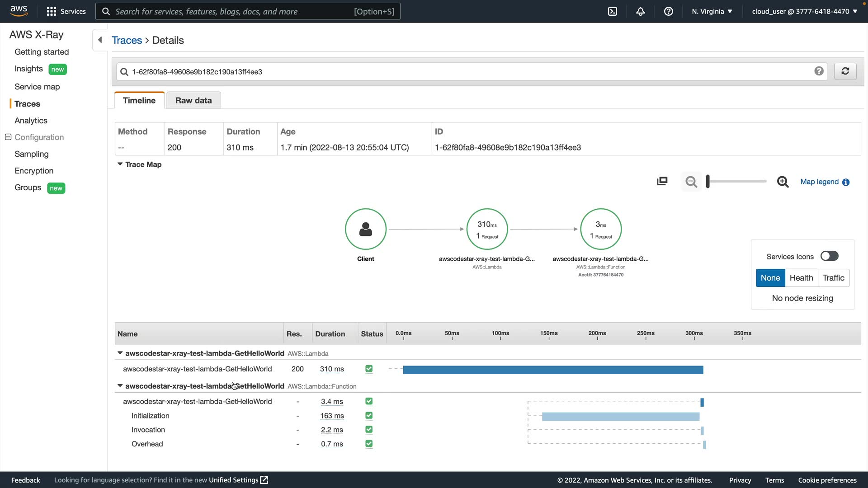Screen dimensions: 868x488
Task: Select the Health node sizing option
Action: [801, 278]
